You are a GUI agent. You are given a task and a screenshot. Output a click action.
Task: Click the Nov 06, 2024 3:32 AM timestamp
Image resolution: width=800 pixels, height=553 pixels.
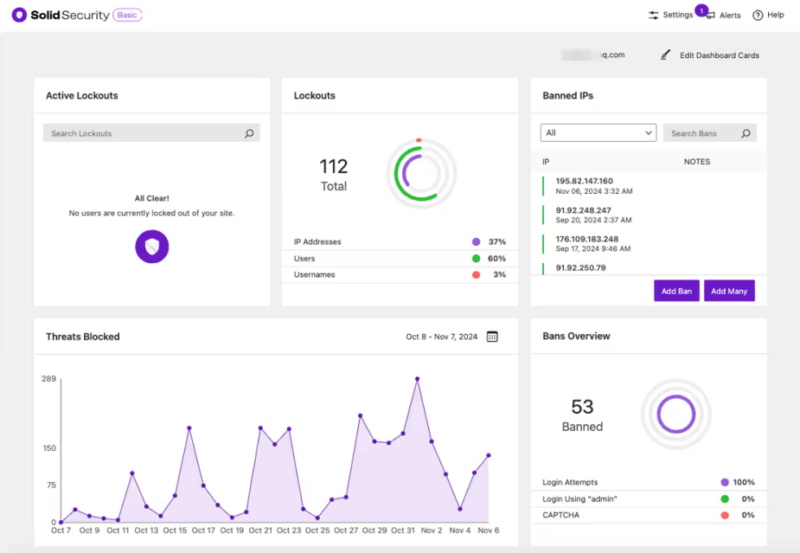[594, 191]
